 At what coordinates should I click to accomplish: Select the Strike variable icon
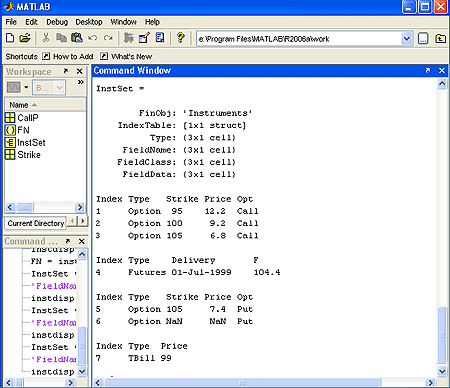coord(10,155)
